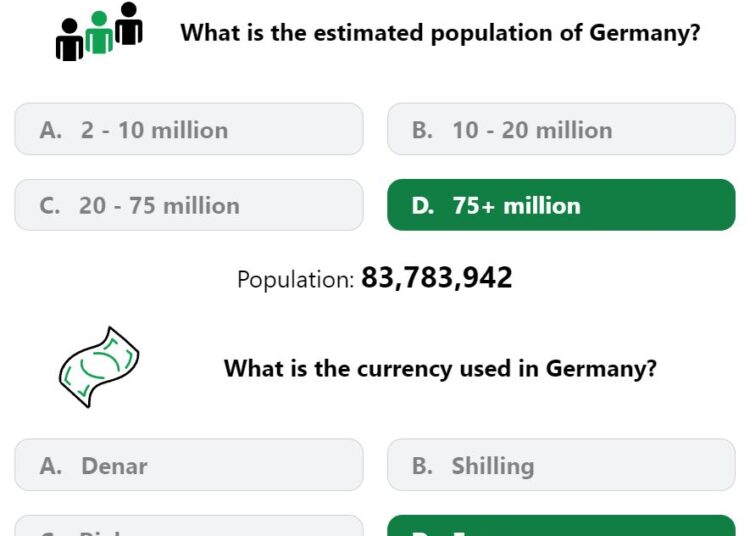Select answer A. 2 - 10 million
The width and height of the screenshot is (750, 536).
click(189, 129)
